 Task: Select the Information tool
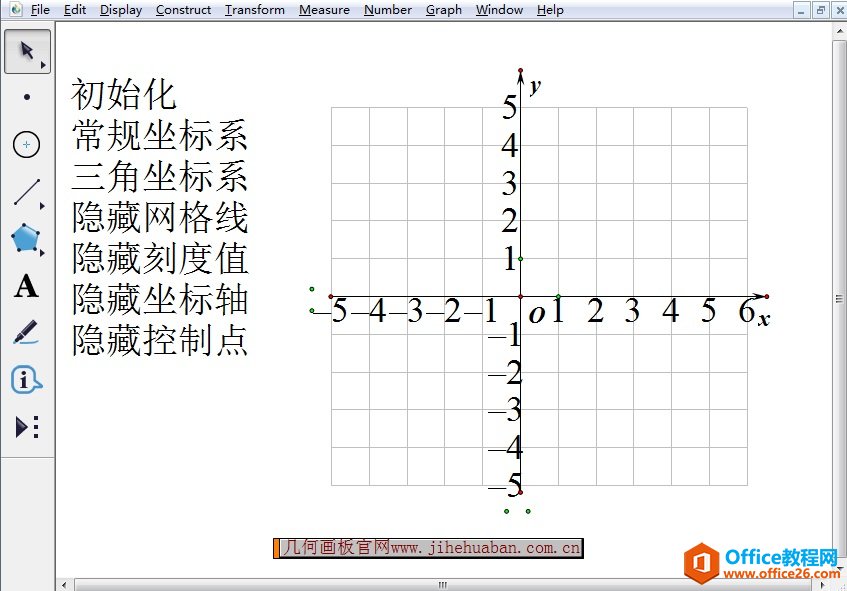coord(27,380)
